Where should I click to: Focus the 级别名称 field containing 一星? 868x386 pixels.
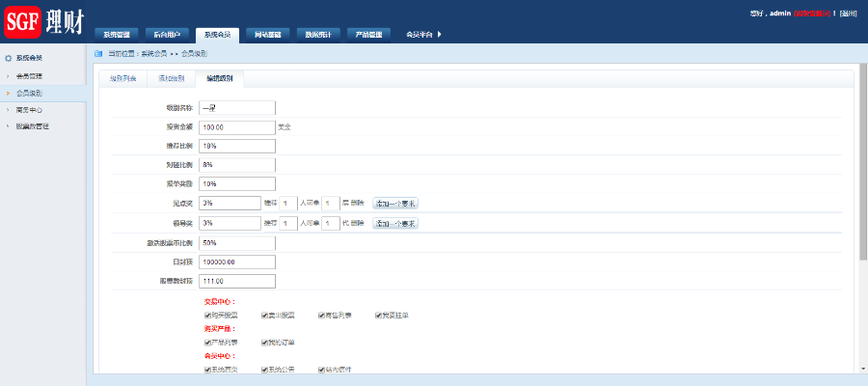point(237,107)
